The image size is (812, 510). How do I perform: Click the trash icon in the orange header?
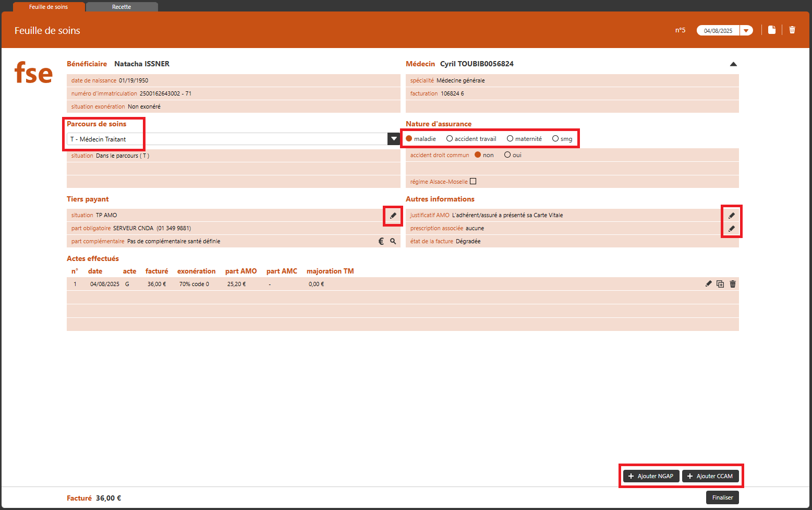click(x=792, y=30)
